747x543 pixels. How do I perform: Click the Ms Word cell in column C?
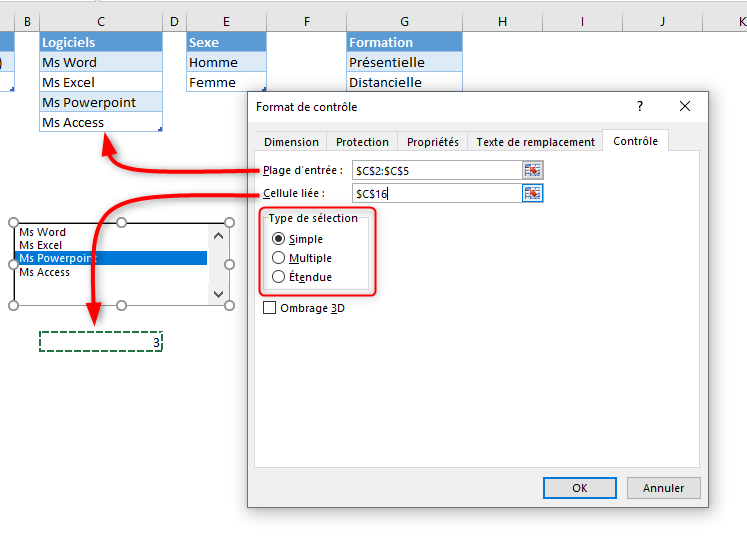click(x=101, y=62)
